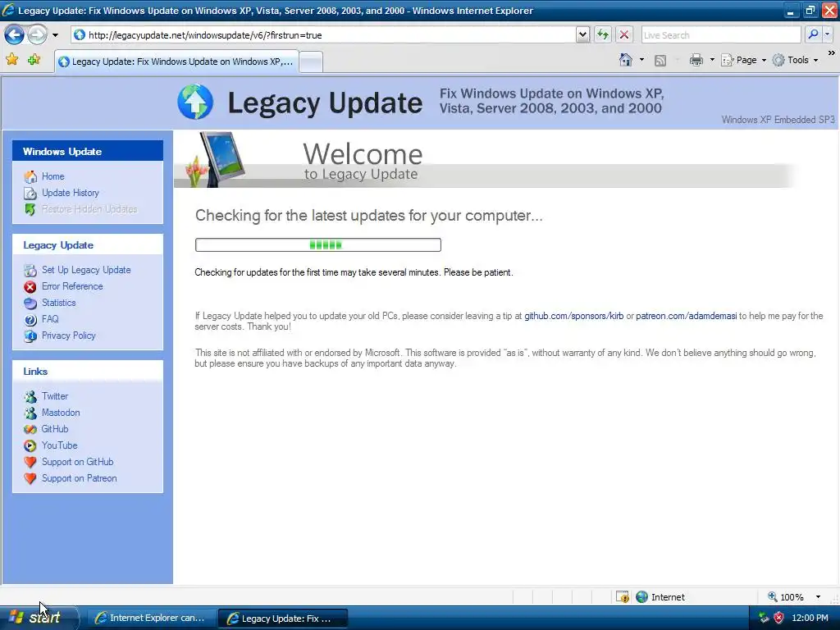This screenshot has height=630, width=840.
Task: Click the RSS Feeds toolbar icon
Action: (660, 61)
